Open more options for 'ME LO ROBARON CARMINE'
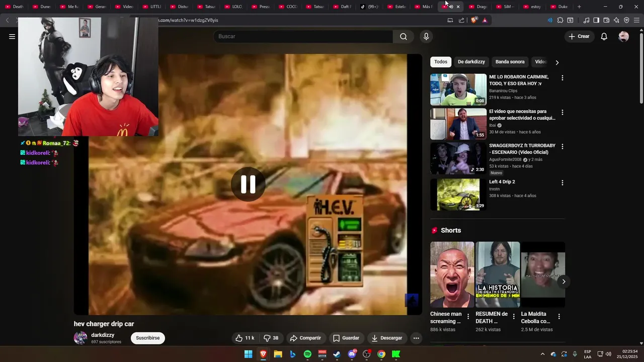This screenshot has width=644, height=362. (x=562, y=78)
